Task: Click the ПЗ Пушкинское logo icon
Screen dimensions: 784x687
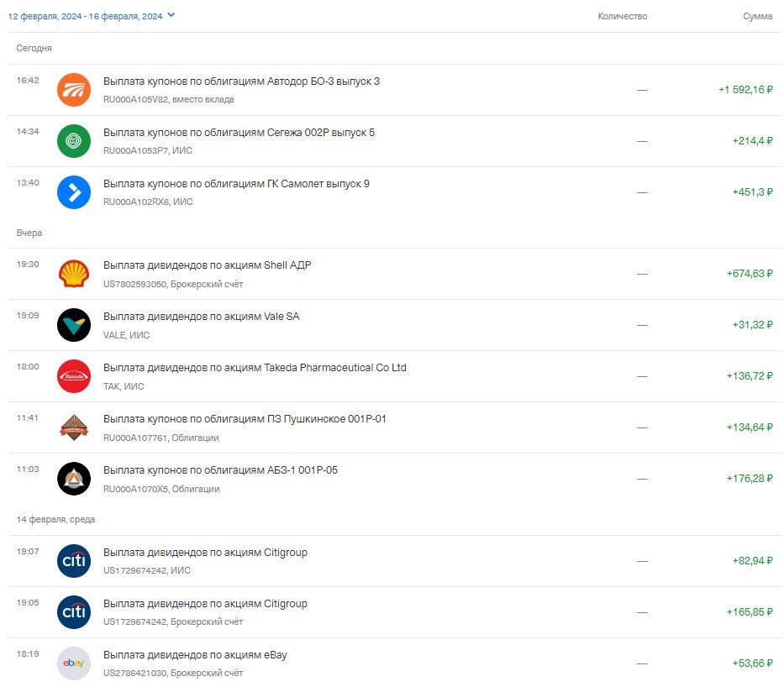Action: click(x=74, y=427)
